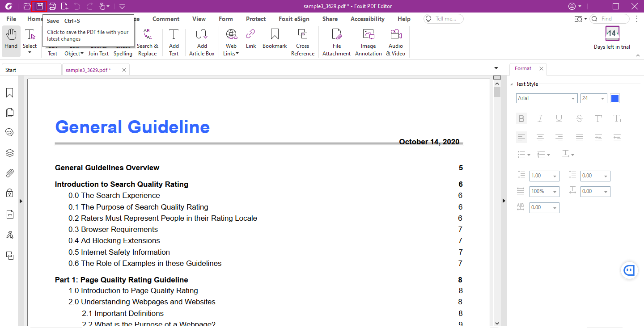Screen dimensions: 644x328
Task: Click the Tell me search box
Action: pos(444,19)
